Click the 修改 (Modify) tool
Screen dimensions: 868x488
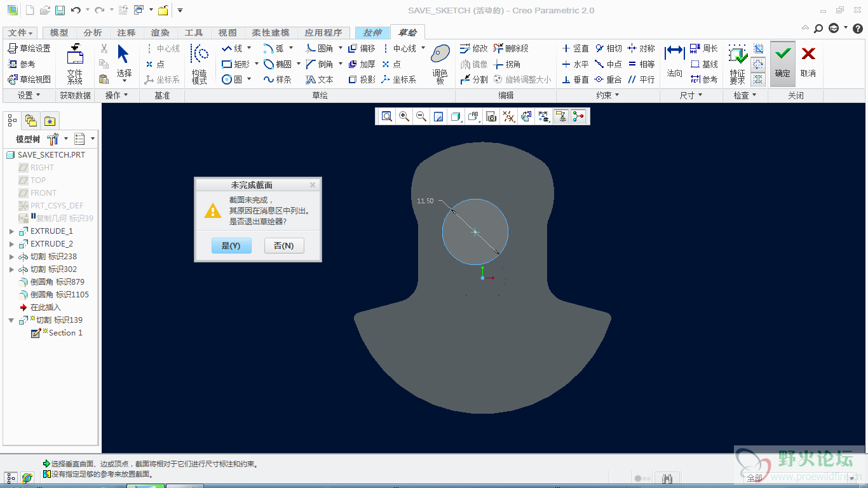[474, 48]
